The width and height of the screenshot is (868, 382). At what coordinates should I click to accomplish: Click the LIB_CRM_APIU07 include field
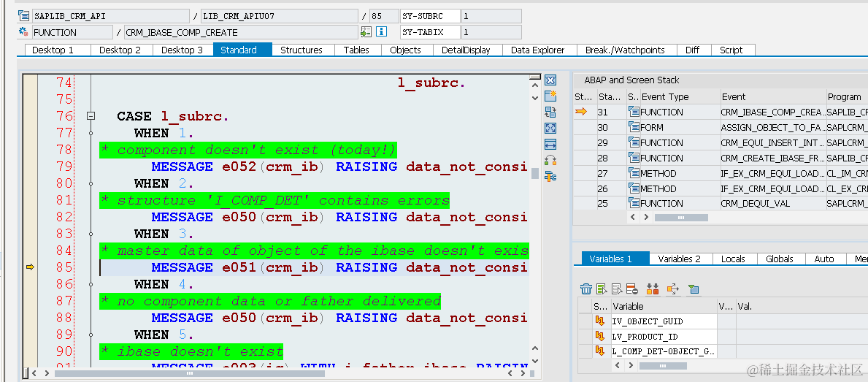coord(280,16)
